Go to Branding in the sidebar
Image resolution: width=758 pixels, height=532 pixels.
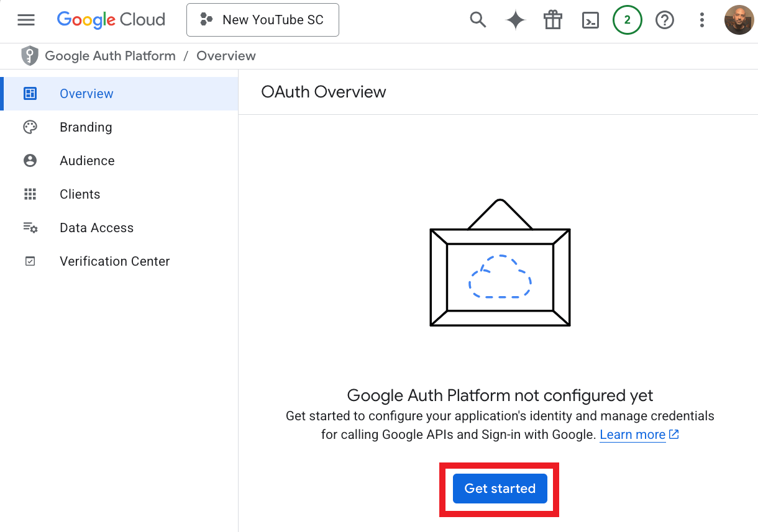pos(86,127)
